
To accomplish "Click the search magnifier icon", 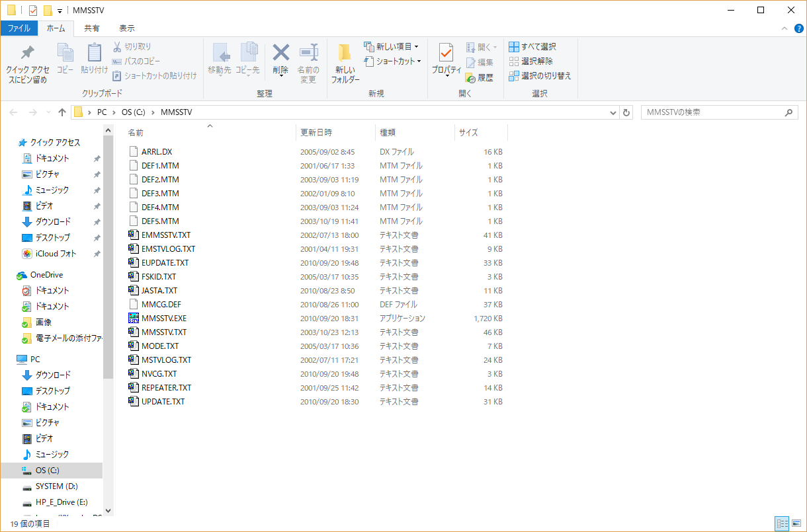I will 788,112.
